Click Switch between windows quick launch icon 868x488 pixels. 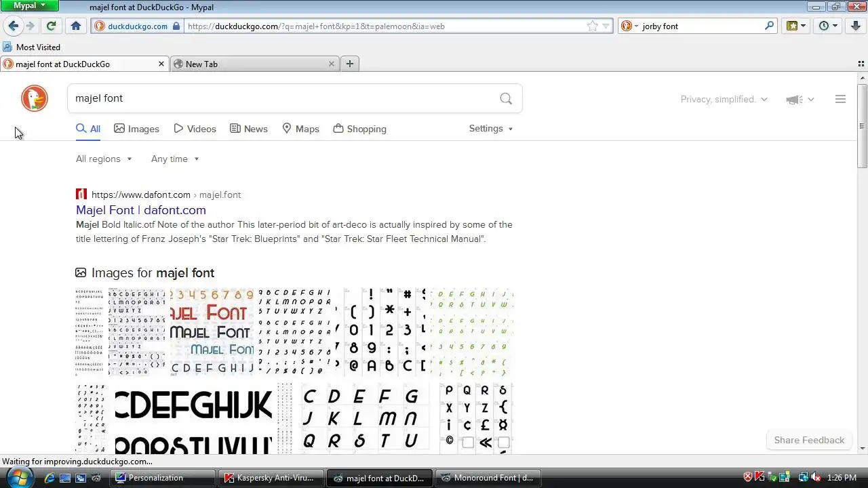click(x=81, y=478)
